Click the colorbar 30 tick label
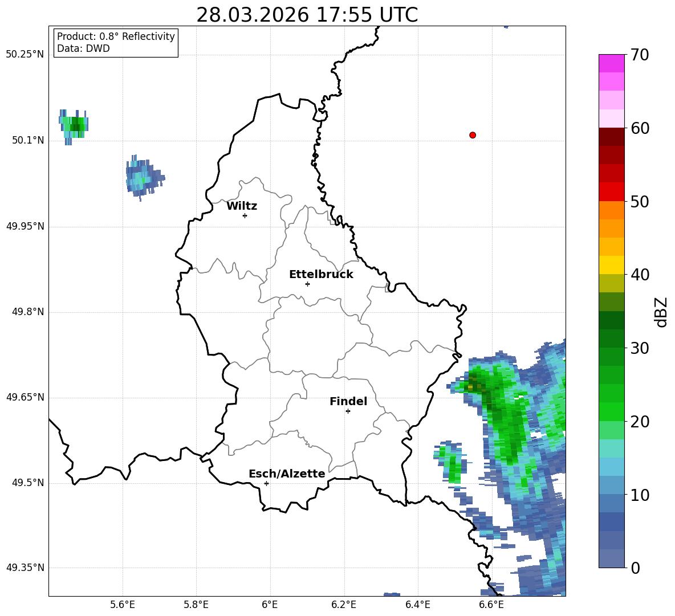 640,348
